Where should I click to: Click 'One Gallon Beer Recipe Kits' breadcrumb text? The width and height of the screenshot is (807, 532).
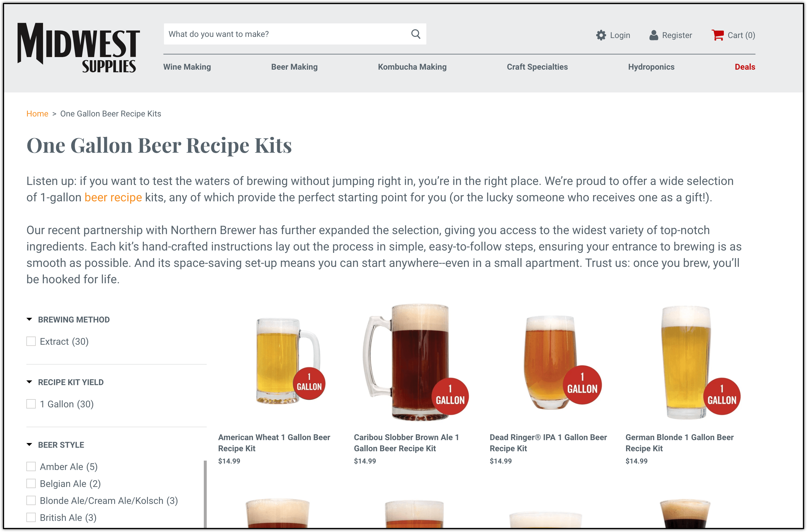tap(111, 114)
